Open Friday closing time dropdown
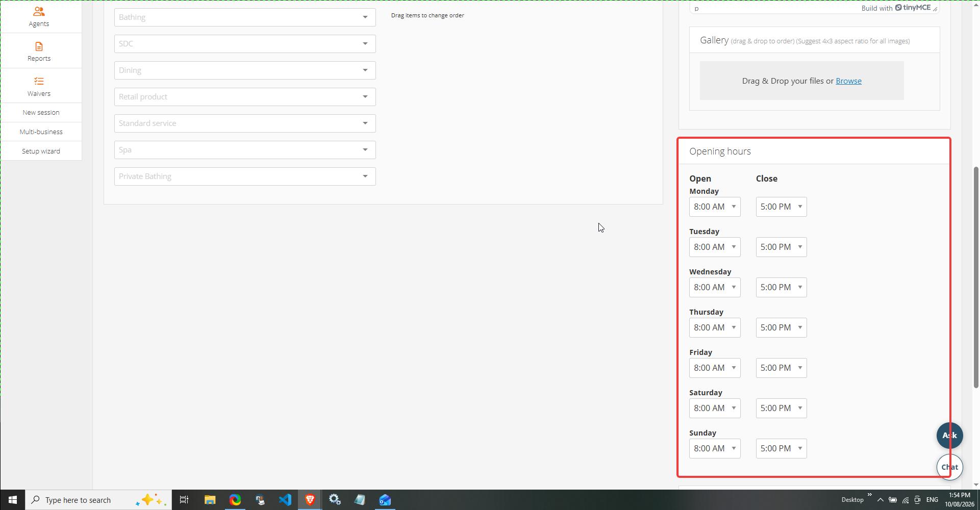The image size is (980, 510). (781, 368)
